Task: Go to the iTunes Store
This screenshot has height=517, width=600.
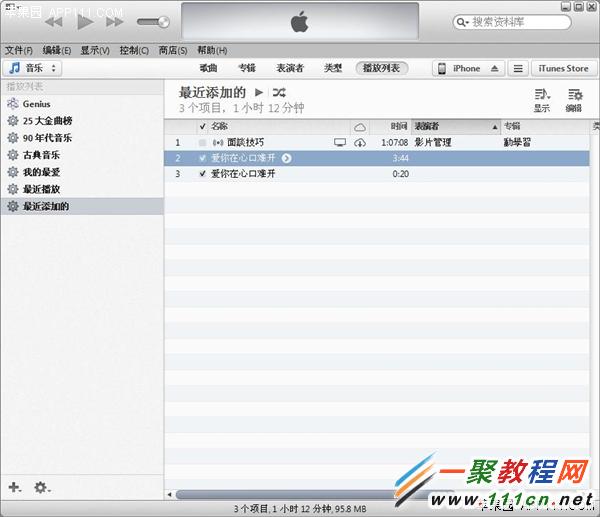Action: [x=563, y=68]
